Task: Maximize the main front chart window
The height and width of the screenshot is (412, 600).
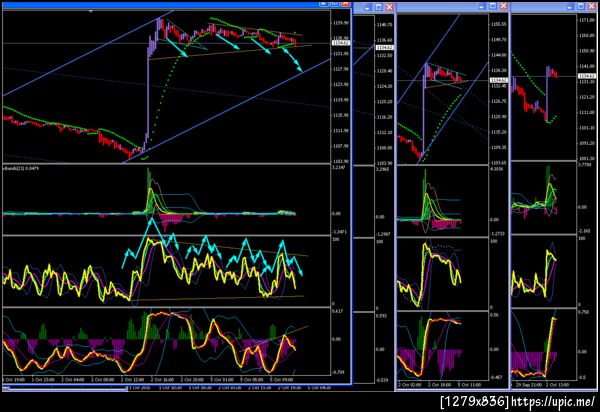Action: 334,3
